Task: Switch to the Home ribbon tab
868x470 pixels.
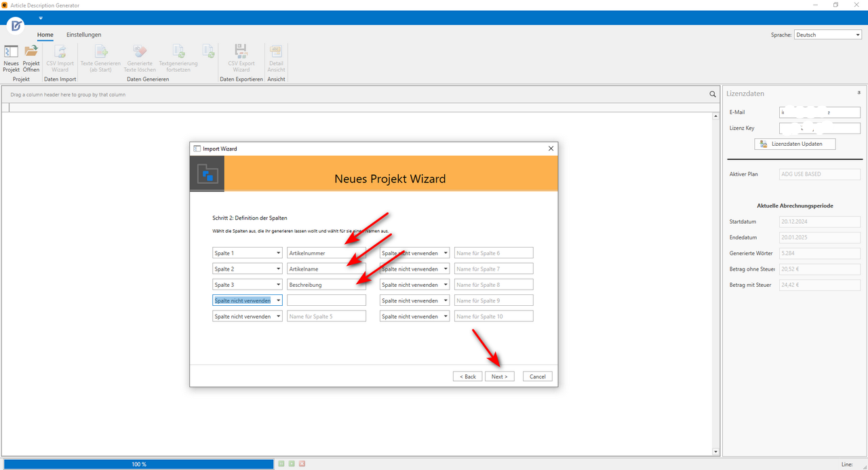Action: 45,35
